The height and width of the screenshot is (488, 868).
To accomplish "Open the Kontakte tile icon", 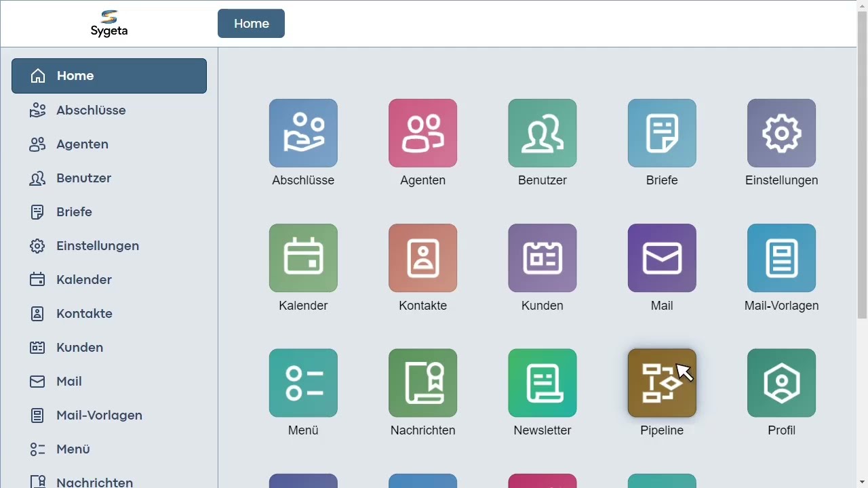I will coord(422,258).
